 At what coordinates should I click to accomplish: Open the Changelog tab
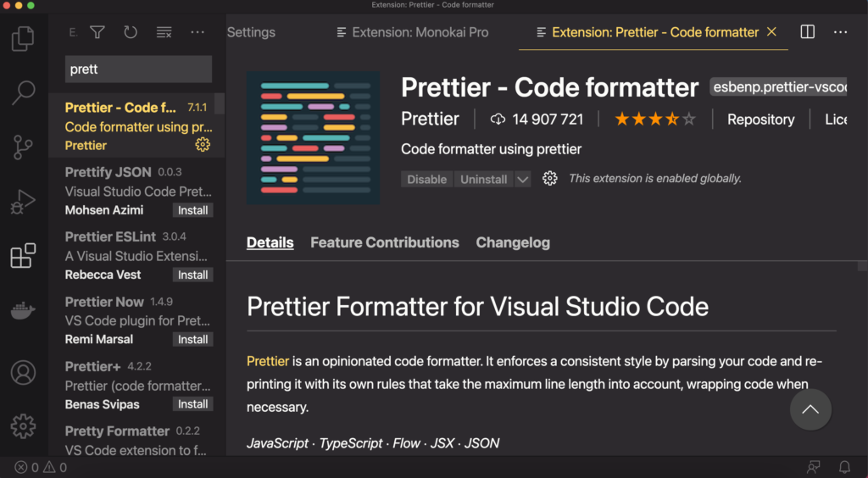click(x=513, y=242)
